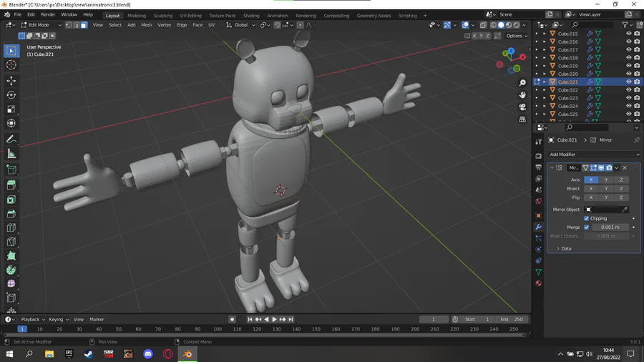Select the Measure tool

(x=11, y=154)
